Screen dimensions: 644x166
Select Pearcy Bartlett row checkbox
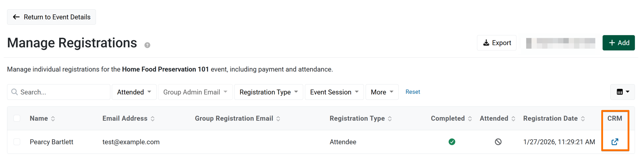click(x=17, y=142)
